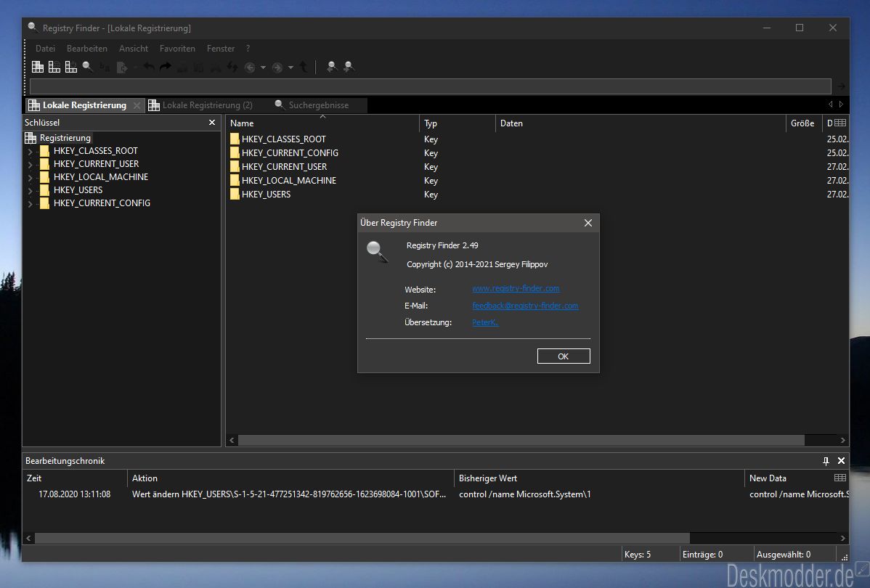Close the Lokale Registrierung tab with its X
The height and width of the screenshot is (588, 870).
click(137, 105)
